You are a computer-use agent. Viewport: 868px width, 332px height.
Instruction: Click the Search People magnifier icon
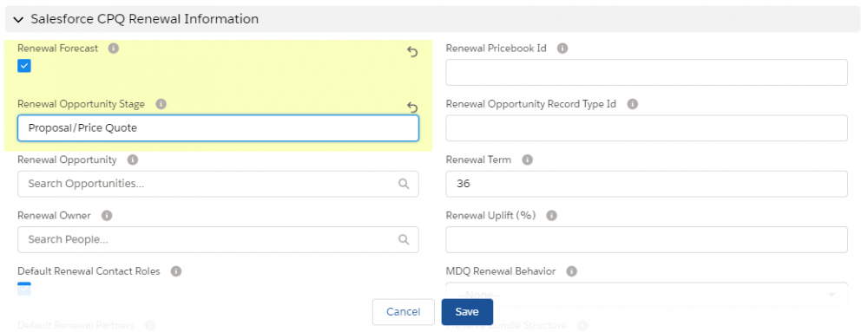[x=404, y=240]
